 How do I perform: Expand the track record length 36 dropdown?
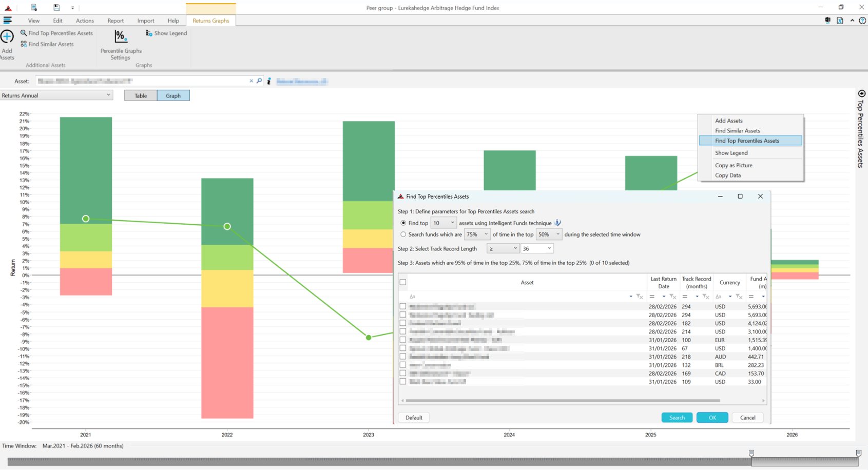tap(549, 248)
